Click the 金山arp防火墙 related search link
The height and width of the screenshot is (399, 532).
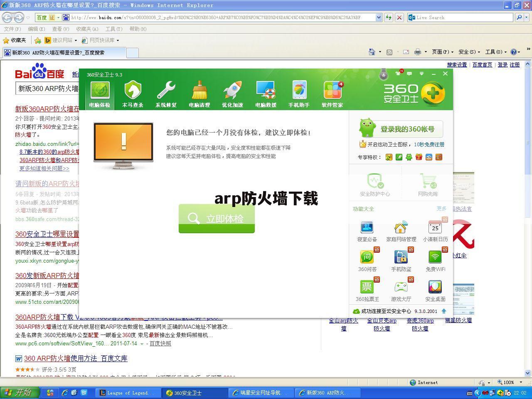pos(343,324)
